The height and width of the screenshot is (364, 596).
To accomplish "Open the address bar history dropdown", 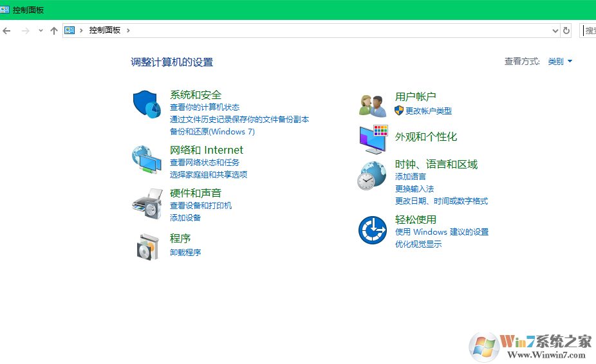I will (555, 30).
